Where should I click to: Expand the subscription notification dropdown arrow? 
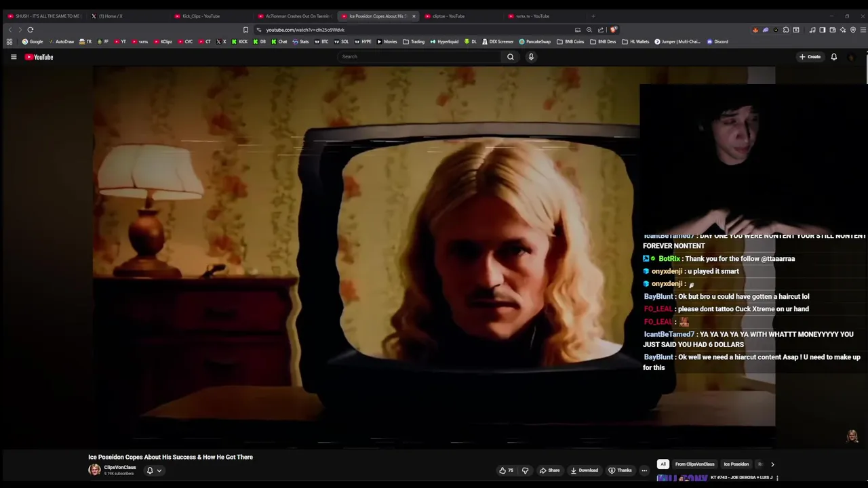coord(159,470)
